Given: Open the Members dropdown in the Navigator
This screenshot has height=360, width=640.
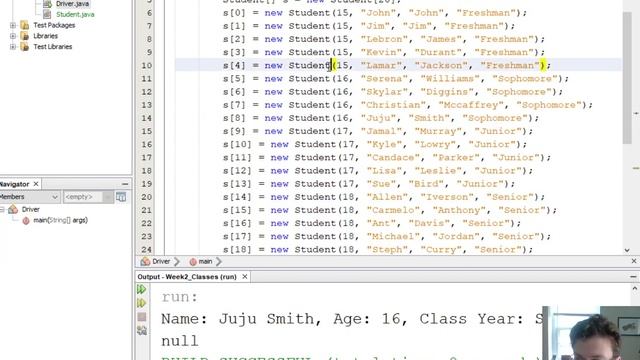Looking at the screenshot, I should pyautogui.click(x=29, y=197).
